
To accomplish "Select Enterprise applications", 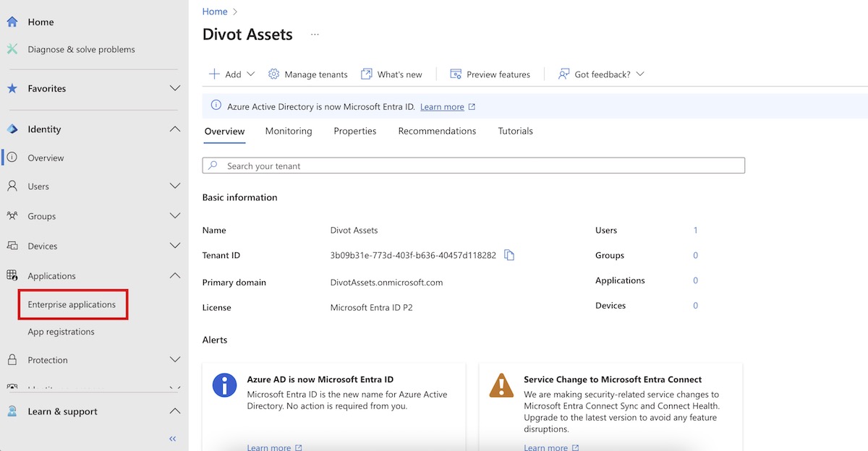I will coord(72,304).
